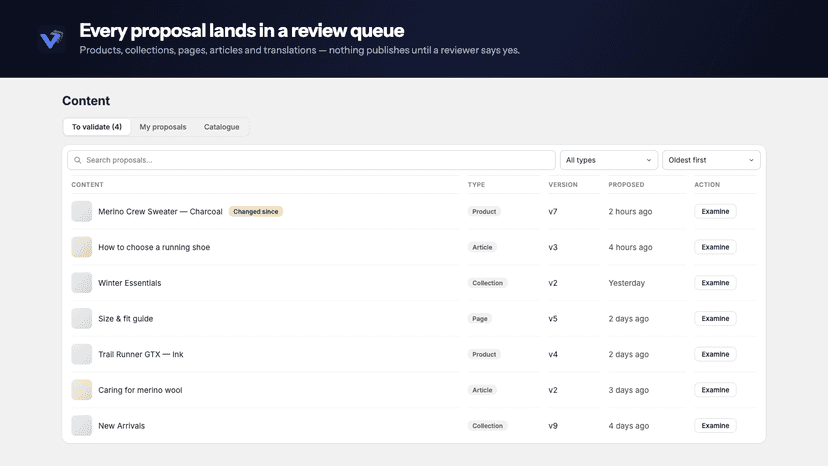Click the 2 hours ago timestamp
Image resolution: width=828 pixels, height=466 pixels.
point(630,211)
